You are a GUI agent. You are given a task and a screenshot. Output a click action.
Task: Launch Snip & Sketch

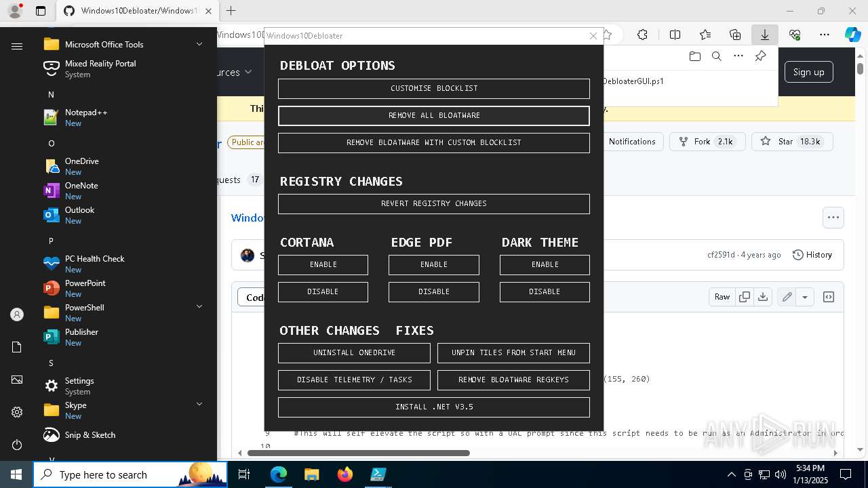coord(125,434)
